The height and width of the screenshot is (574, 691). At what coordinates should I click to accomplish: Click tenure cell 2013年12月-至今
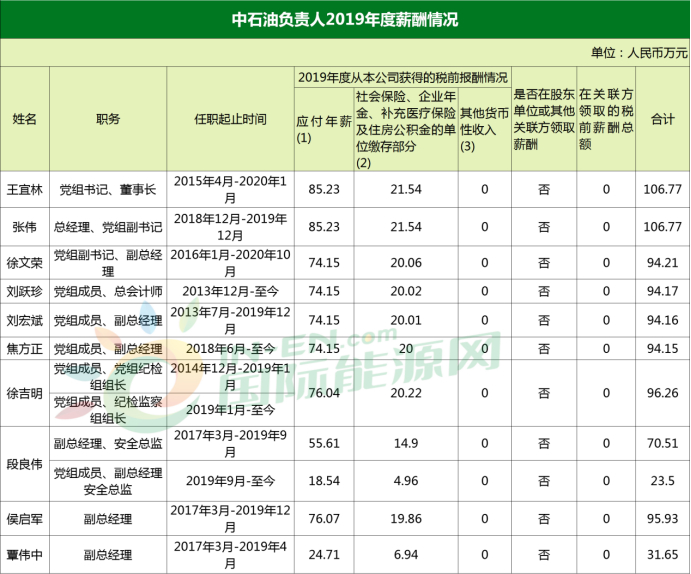tap(230, 291)
